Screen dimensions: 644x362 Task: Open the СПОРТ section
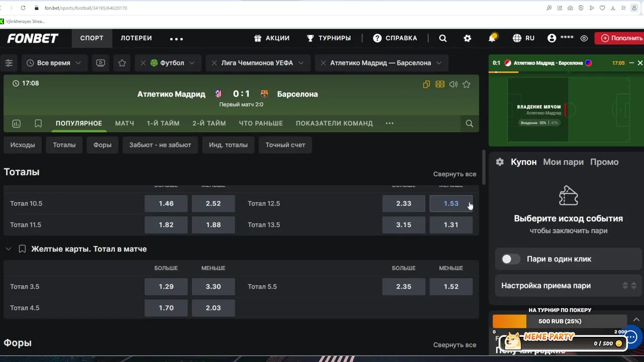pos(92,38)
